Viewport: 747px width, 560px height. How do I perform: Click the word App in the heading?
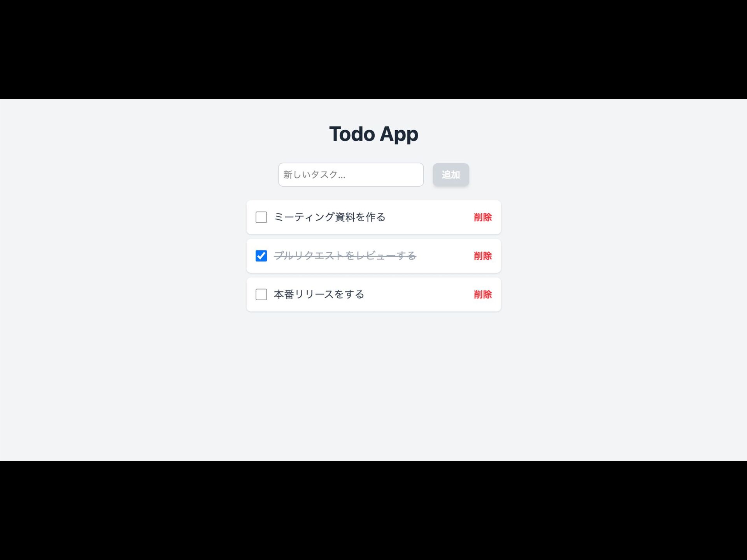[x=399, y=135]
